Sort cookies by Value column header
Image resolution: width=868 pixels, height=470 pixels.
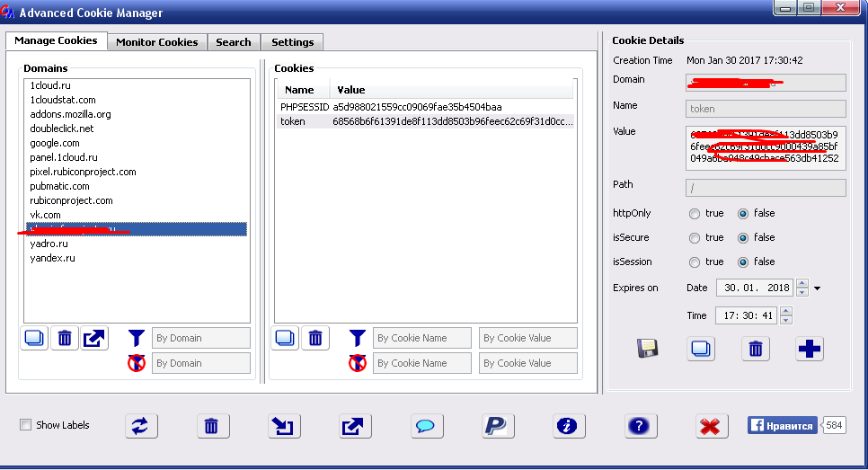(451, 90)
